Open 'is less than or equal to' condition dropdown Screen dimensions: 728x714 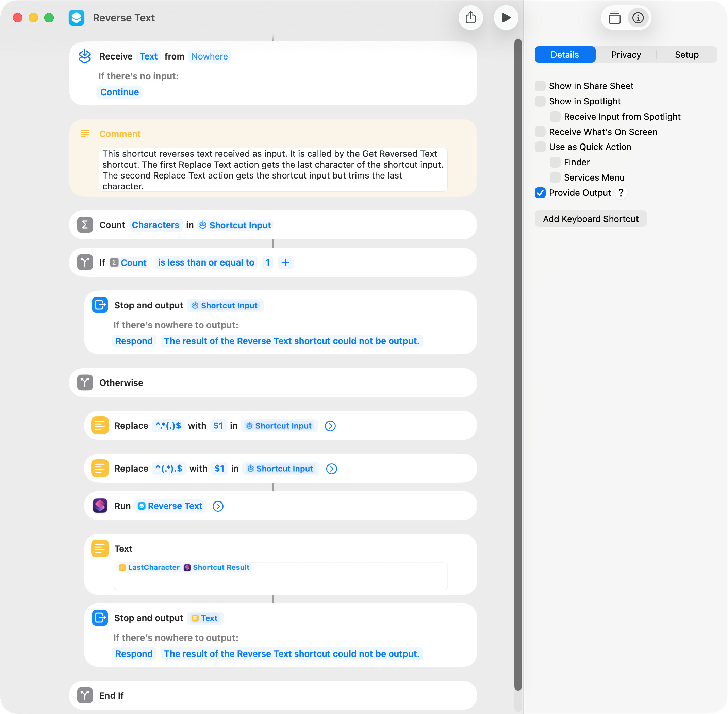pyautogui.click(x=206, y=262)
